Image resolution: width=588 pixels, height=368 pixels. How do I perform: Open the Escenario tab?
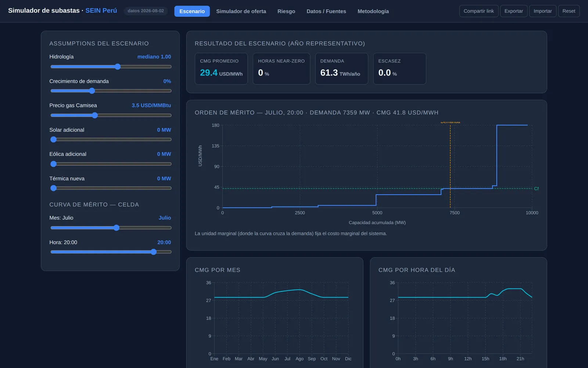[x=192, y=11]
